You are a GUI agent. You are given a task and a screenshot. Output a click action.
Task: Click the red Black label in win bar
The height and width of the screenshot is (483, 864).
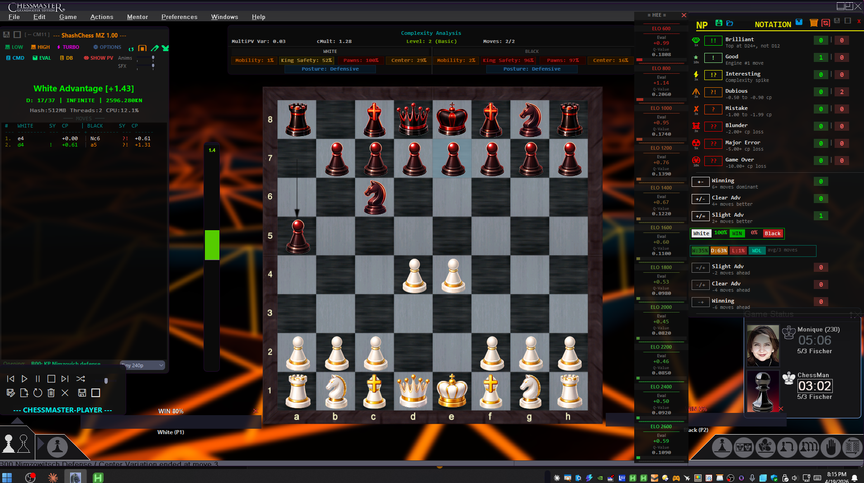(773, 234)
